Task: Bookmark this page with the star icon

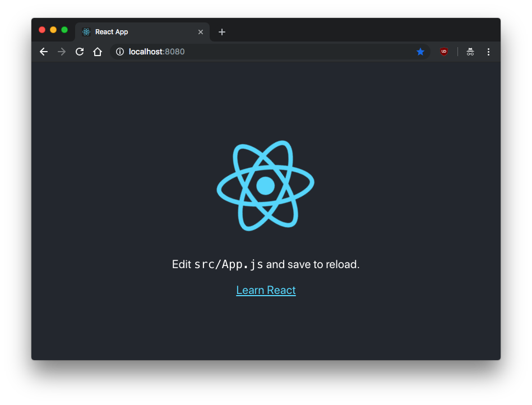Action: (420, 52)
